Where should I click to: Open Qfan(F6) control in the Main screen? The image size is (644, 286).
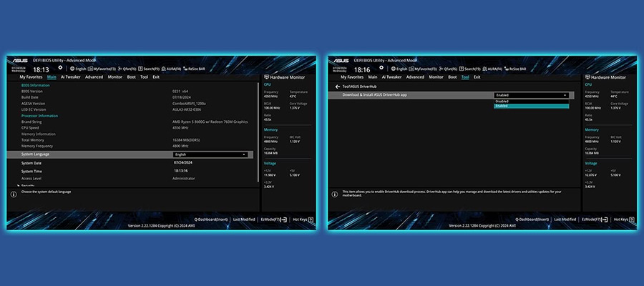tap(127, 69)
